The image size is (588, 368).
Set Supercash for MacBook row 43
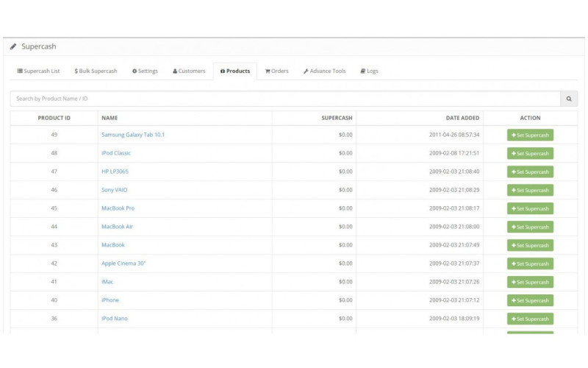click(x=530, y=246)
